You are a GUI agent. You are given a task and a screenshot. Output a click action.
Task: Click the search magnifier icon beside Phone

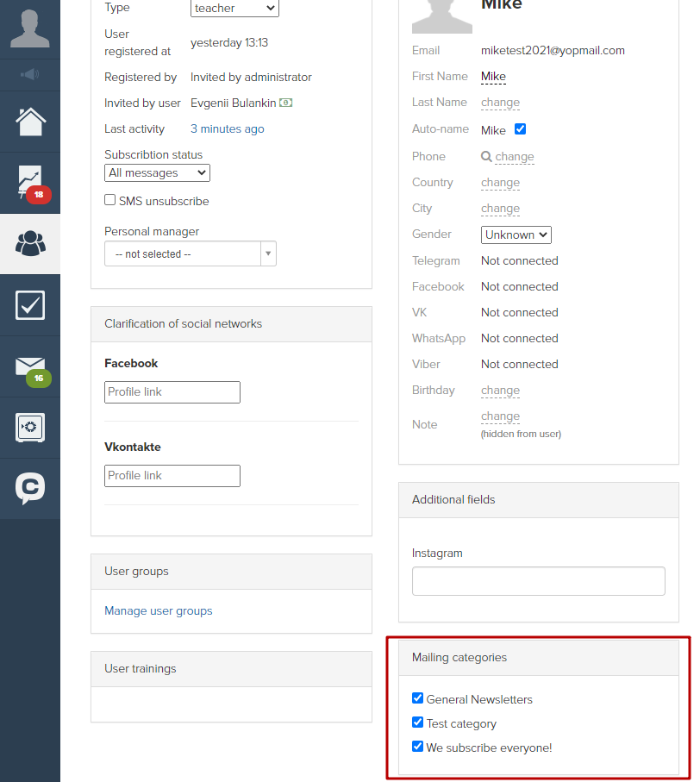486,157
